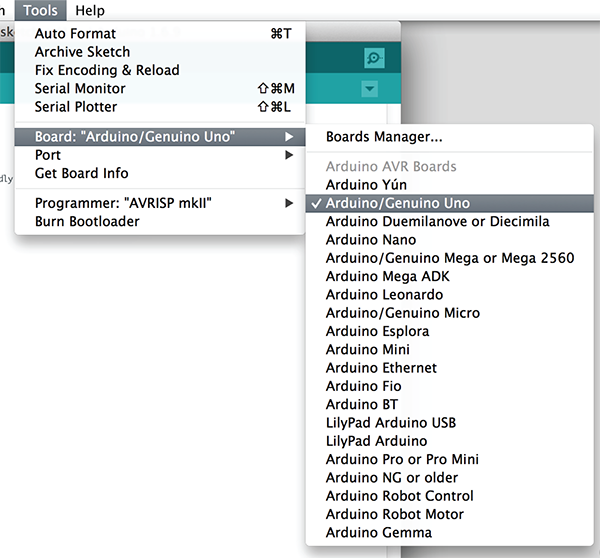Choose Arduino Robot Control

pos(450,496)
